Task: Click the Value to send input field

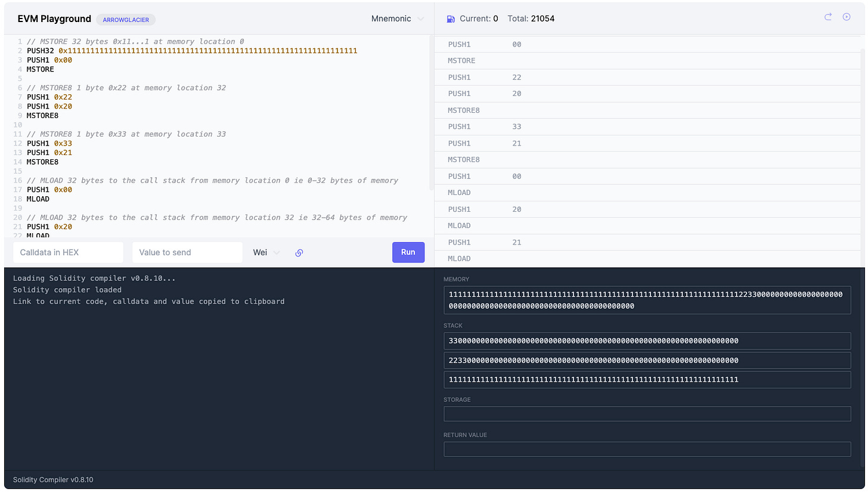Action: point(187,252)
